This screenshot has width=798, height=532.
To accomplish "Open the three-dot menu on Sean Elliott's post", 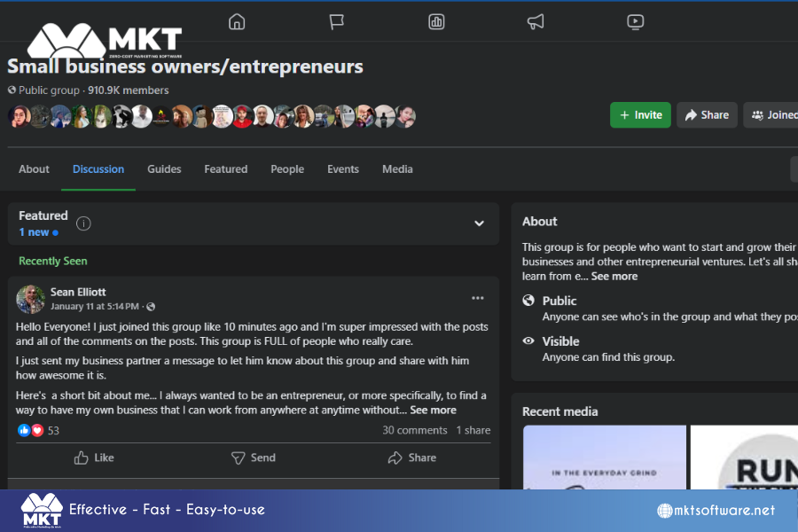I will click(477, 298).
